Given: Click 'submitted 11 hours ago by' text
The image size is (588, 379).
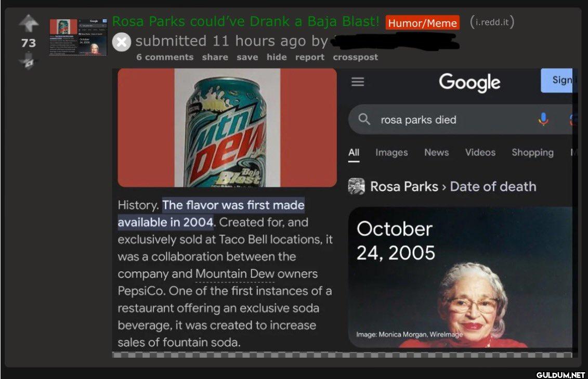Looking at the screenshot, I should (x=232, y=41).
